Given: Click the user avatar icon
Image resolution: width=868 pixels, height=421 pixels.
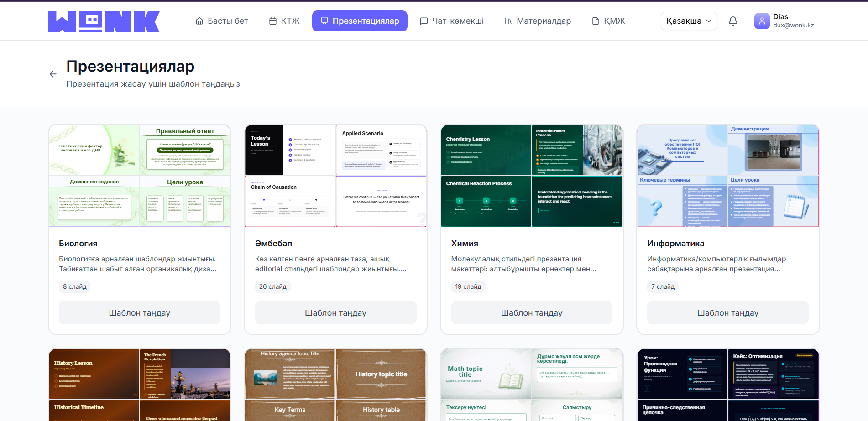Looking at the screenshot, I should 762,21.
